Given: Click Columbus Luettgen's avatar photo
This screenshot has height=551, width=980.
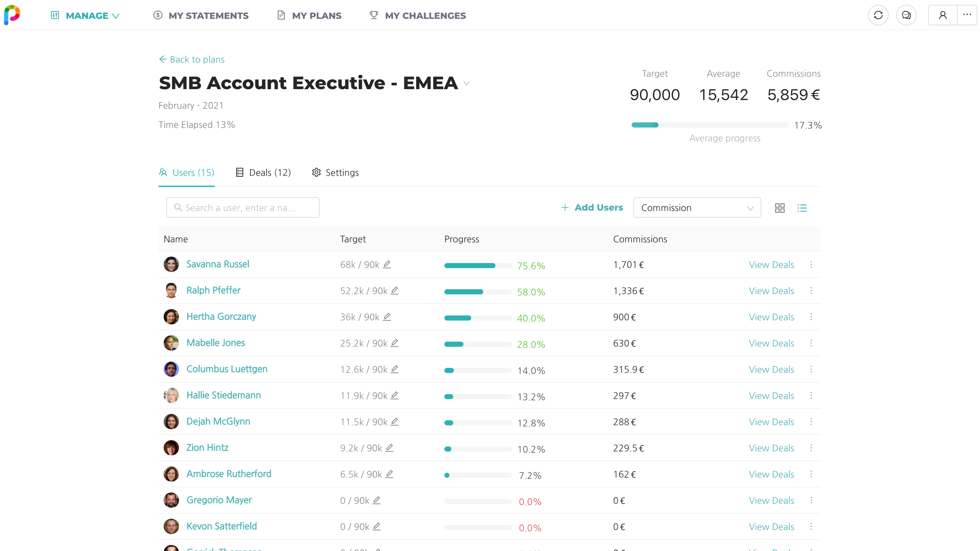Looking at the screenshot, I should [171, 369].
